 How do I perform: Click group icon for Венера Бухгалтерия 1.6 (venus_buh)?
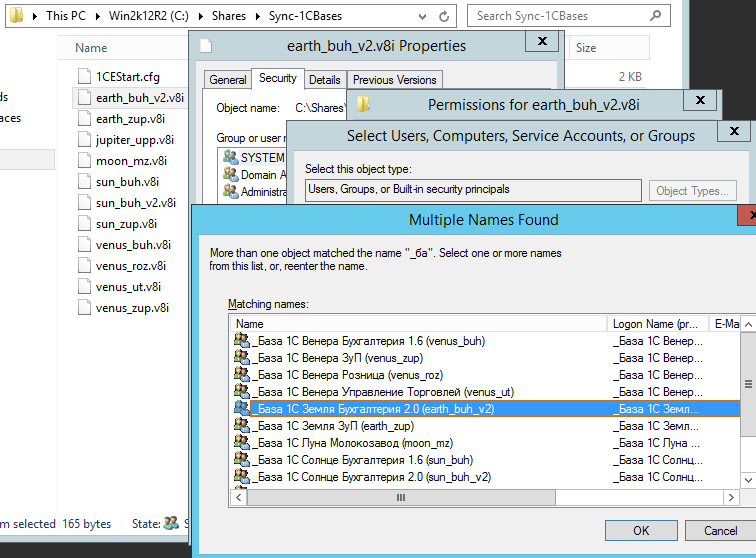(242, 340)
